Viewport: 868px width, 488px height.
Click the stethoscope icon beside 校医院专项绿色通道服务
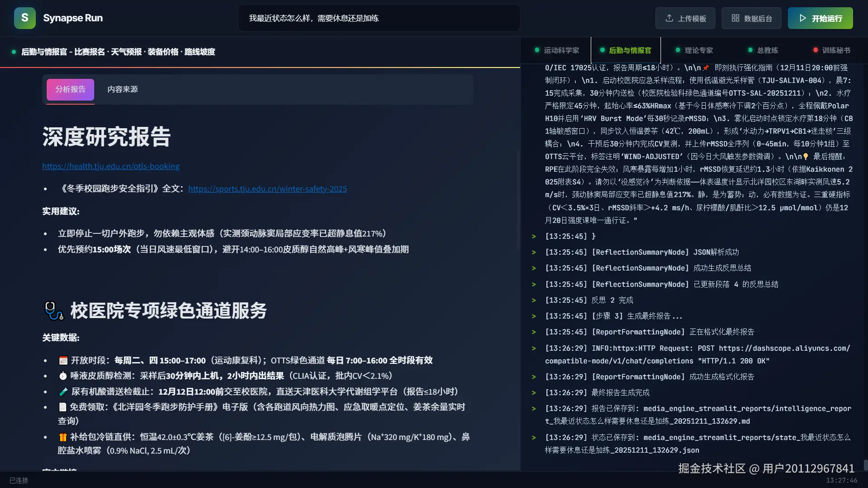[x=54, y=311]
